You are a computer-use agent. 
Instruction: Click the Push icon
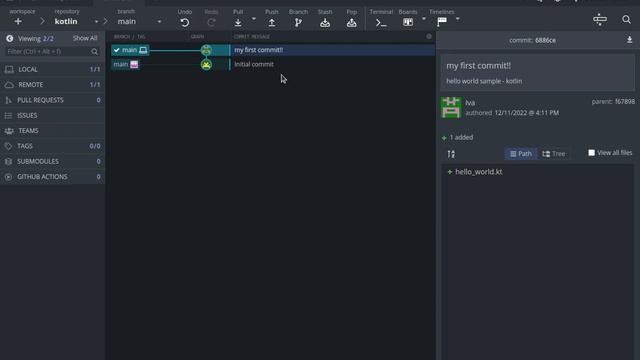(x=272, y=22)
